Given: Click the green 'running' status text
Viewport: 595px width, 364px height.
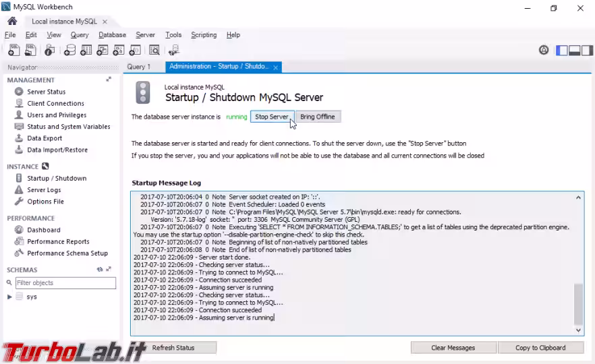Looking at the screenshot, I should coord(236,117).
